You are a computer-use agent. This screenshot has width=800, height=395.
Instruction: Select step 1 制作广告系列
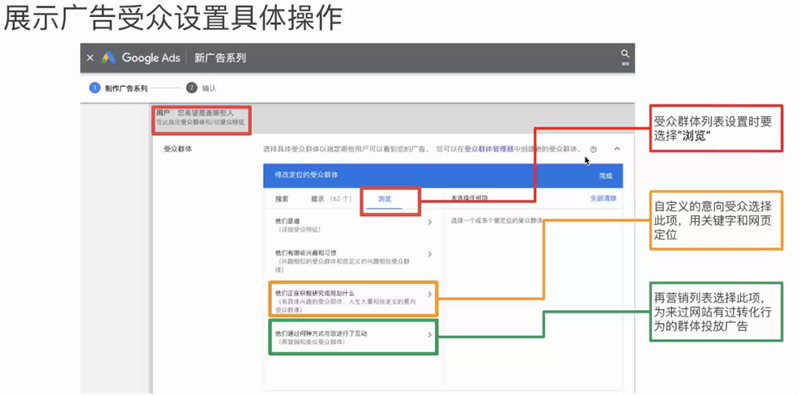[118, 88]
